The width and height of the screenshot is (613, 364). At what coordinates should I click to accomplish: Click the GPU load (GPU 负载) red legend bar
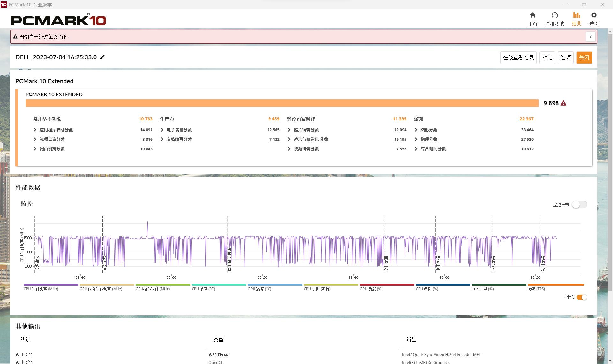click(x=387, y=285)
